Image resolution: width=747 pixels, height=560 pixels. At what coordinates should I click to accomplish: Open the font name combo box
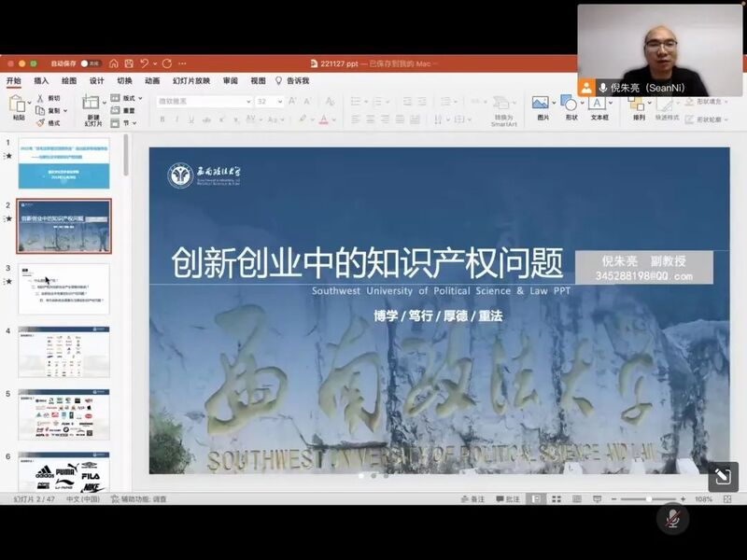pos(204,102)
